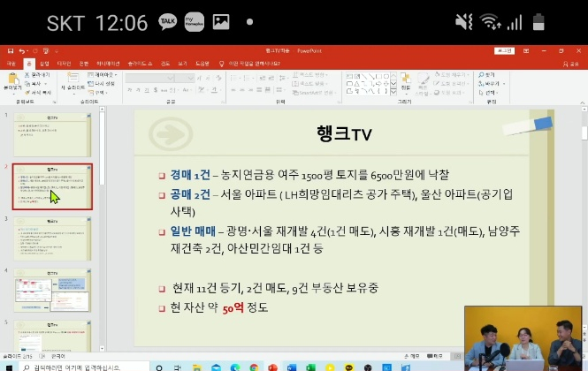Open Shape Outline (도형 윤곽선) dropdown
The image size is (588, 371).
(x=452, y=83)
